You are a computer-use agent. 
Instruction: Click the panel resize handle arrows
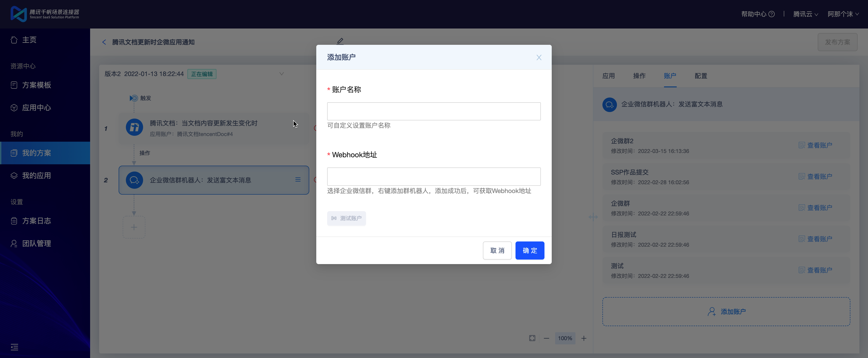click(593, 217)
